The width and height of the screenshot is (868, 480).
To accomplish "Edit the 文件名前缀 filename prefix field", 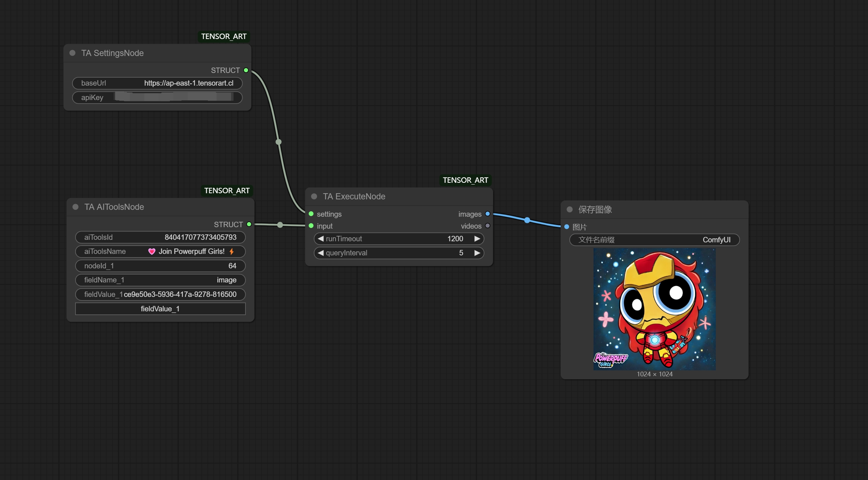I will (x=654, y=240).
